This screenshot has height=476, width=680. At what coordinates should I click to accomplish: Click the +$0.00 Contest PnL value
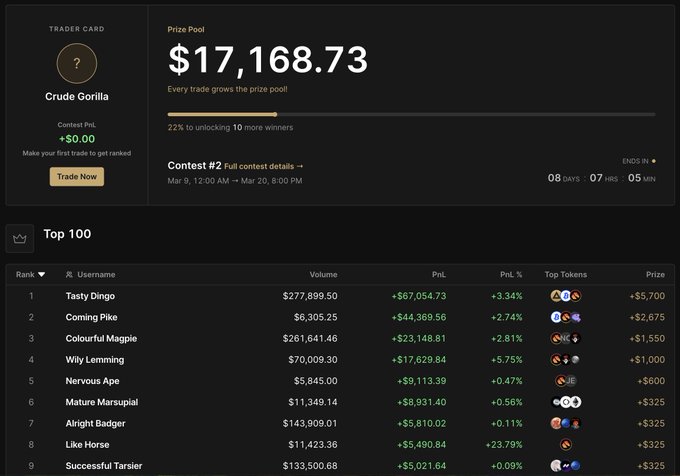point(77,139)
